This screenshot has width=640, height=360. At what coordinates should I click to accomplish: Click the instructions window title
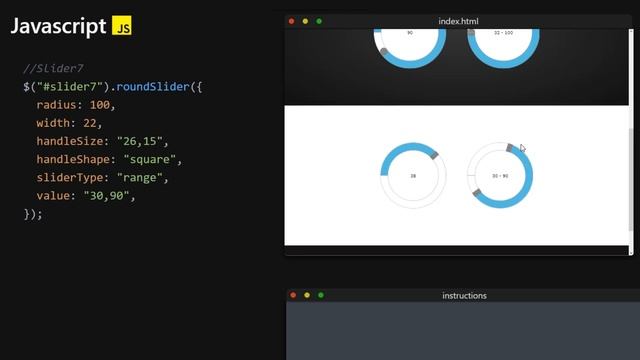point(464,296)
